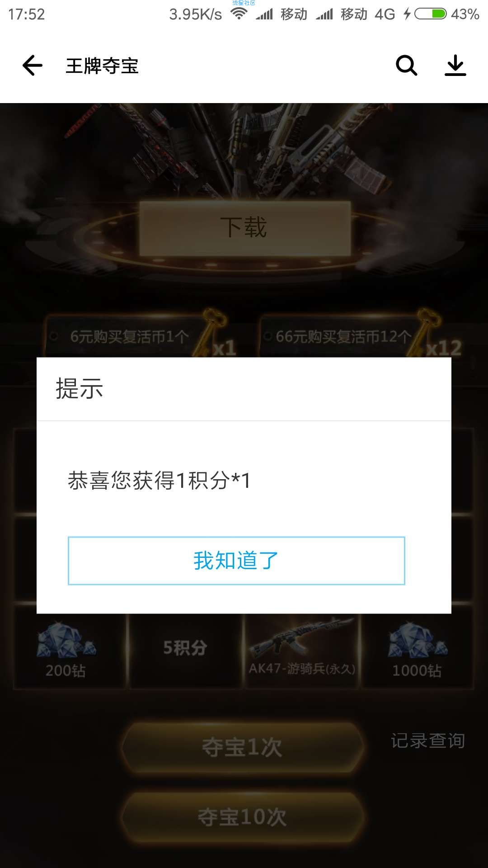Open the 记录查询 link
Image resolution: width=488 pixels, height=868 pixels.
(428, 741)
